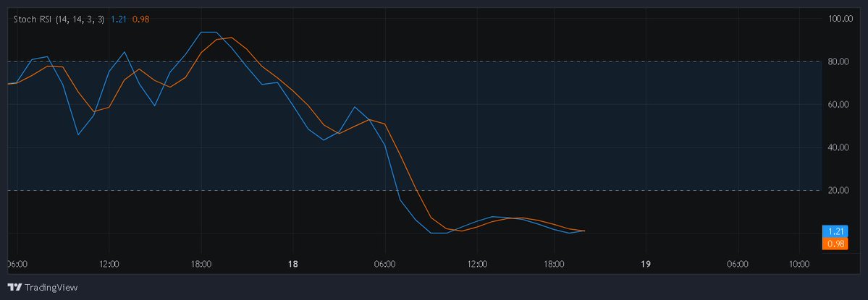Click the 10:00 time axis label
Image resolution: width=868 pixels, height=300 pixels.
click(799, 264)
